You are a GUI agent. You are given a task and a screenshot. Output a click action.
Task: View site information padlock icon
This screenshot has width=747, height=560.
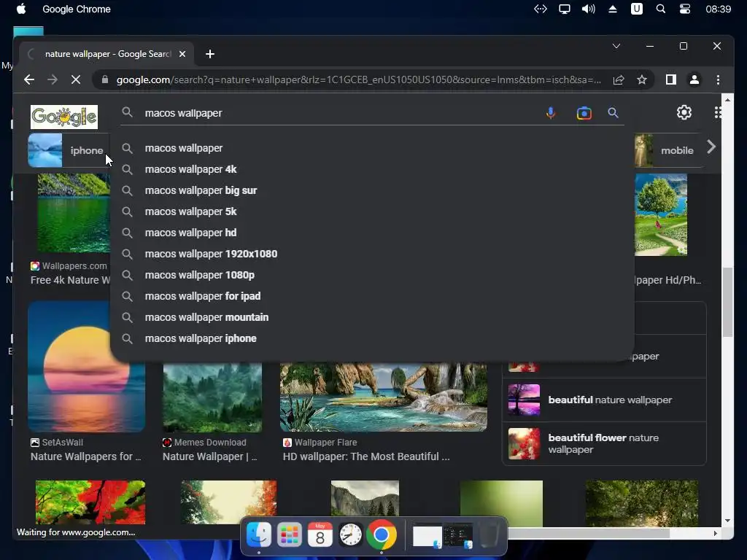tap(105, 79)
